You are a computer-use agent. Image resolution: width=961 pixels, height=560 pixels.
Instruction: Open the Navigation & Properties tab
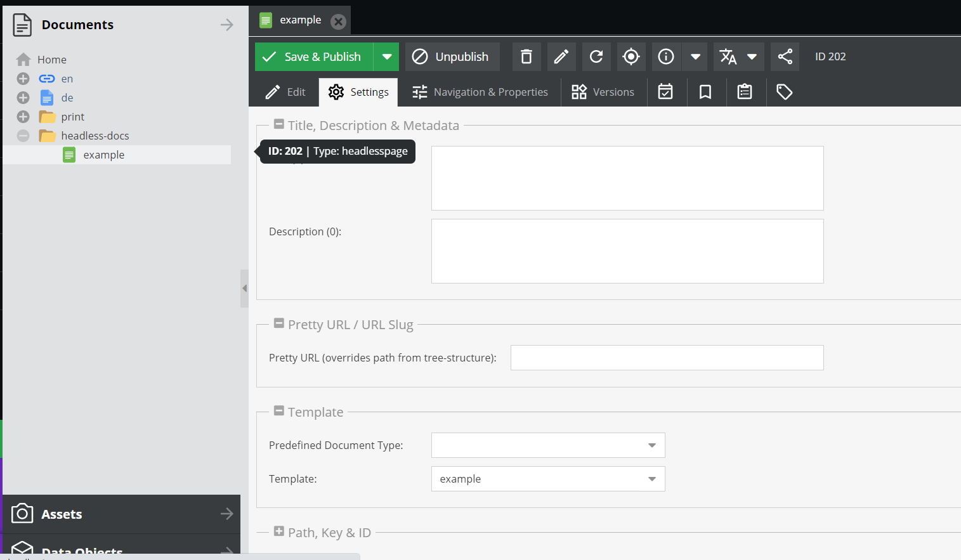point(480,92)
